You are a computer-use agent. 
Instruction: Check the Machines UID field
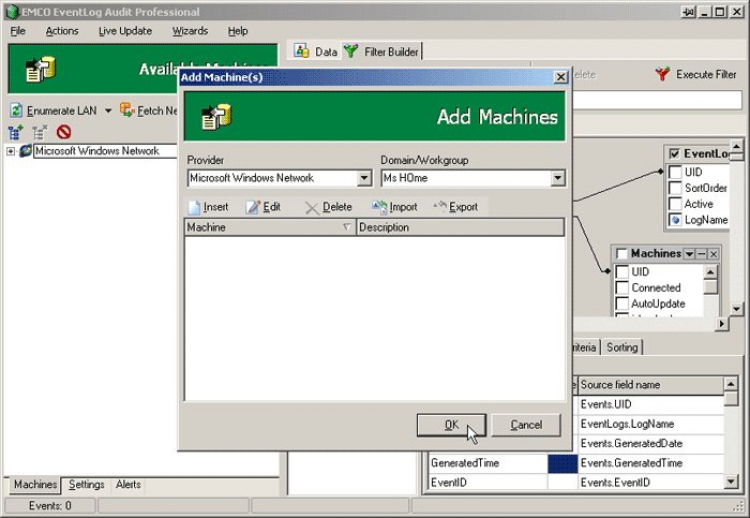pos(622,272)
